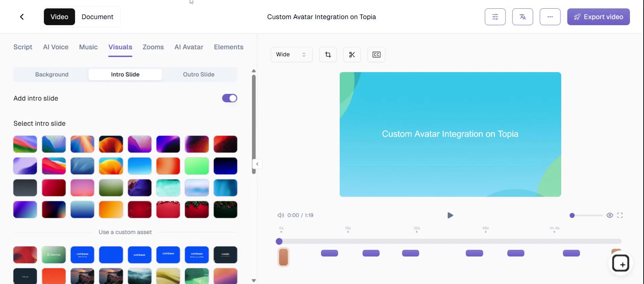Screen dimensions: 644x284
Task: Click the intro slide title in preview
Action: 450,134
